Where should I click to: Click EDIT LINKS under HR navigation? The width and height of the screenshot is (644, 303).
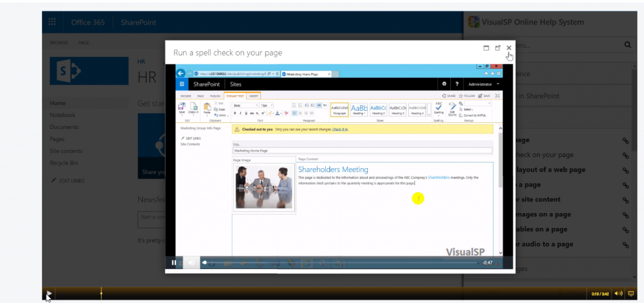[x=67, y=181]
